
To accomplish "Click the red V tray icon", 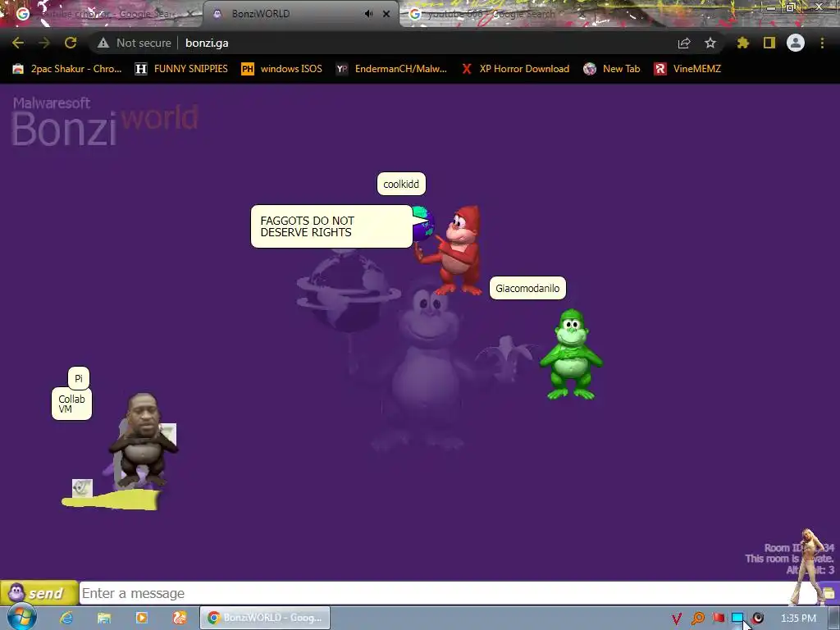I will click(677, 619).
